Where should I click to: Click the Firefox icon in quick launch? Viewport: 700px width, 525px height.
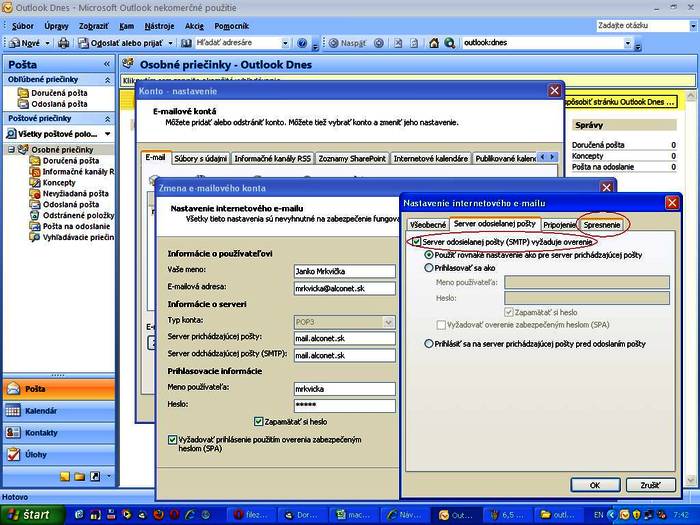click(158, 515)
